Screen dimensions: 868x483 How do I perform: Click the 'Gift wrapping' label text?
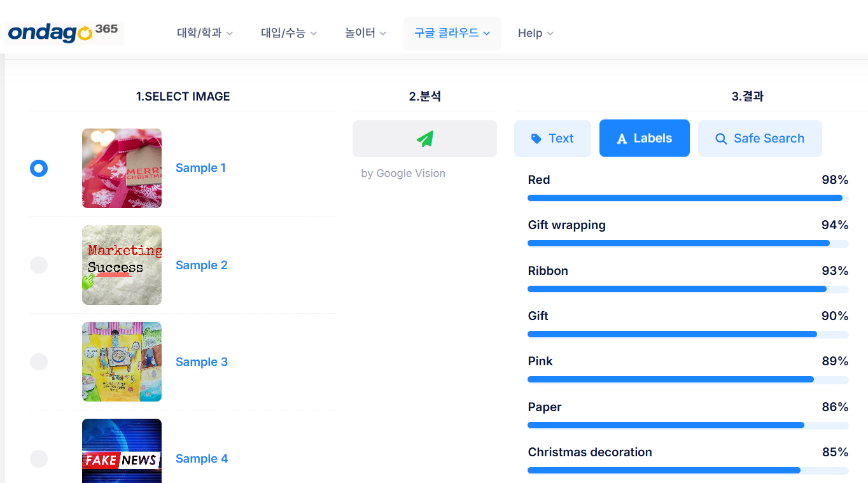[566, 225]
